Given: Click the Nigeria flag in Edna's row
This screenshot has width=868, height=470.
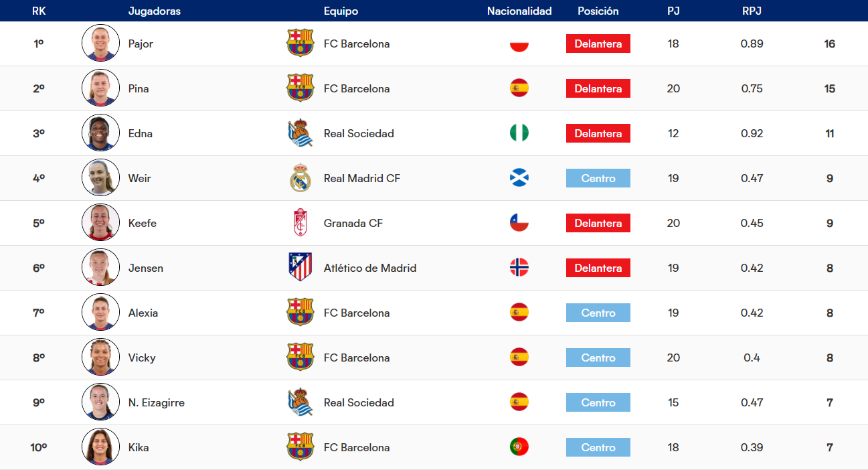Looking at the screenshot, I should coord(519,133).
